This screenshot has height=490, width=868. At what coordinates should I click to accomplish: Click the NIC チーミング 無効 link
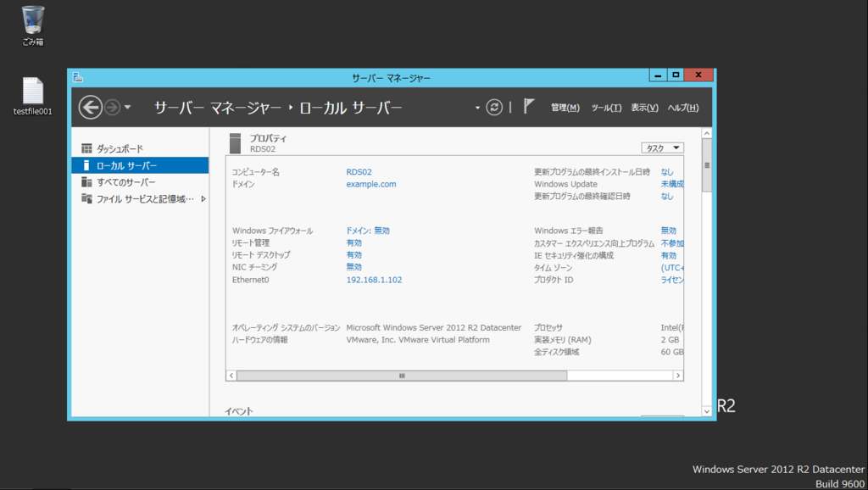point(353,267)
